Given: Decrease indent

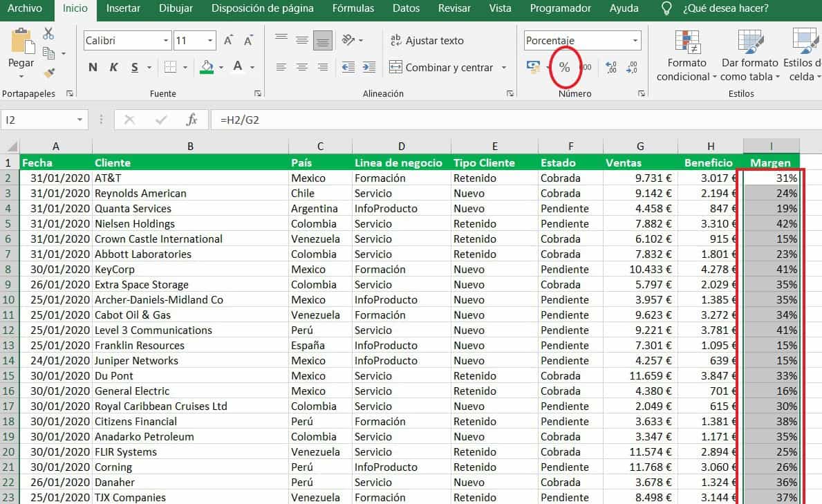Looking at the screenshot, I should [348, 67].
